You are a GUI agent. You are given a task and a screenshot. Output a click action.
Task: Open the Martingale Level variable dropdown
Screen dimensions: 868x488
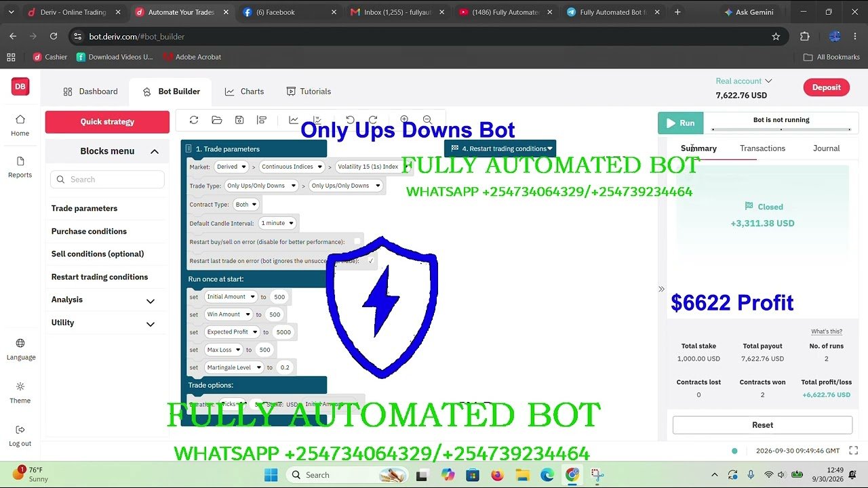[x=234, y=367]
